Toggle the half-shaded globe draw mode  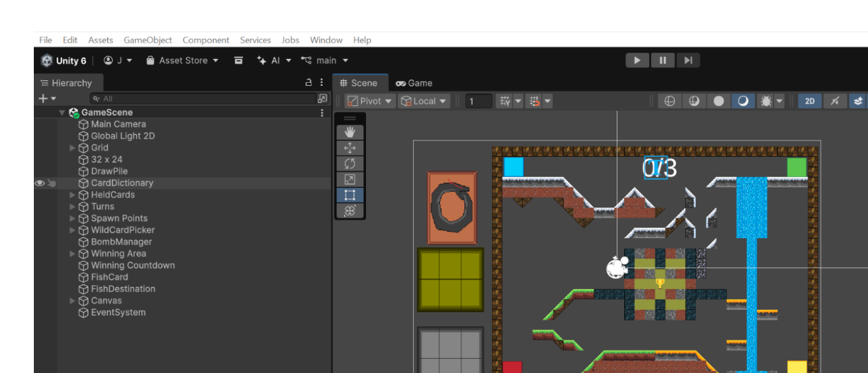[x=694, y=101]
